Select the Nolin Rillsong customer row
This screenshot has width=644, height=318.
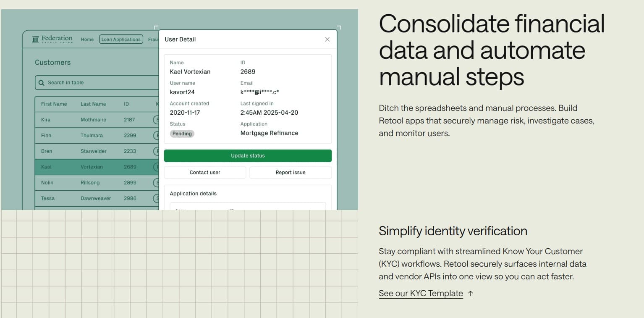[x=97, y=183]
